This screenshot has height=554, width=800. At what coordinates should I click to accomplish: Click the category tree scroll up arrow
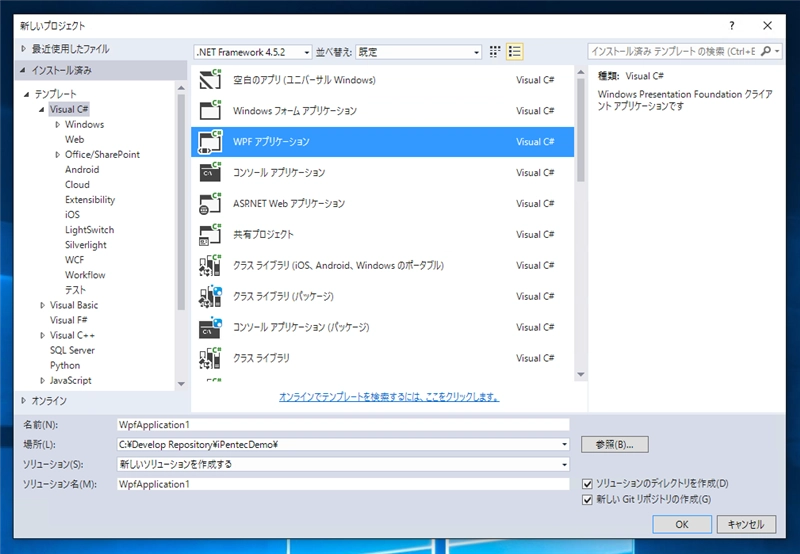click(x=181, y=88)
